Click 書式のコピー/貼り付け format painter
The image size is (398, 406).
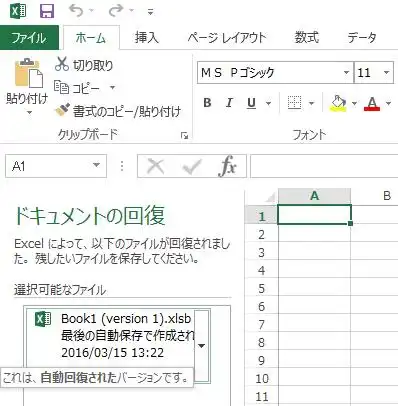click(x=118, y=111)
